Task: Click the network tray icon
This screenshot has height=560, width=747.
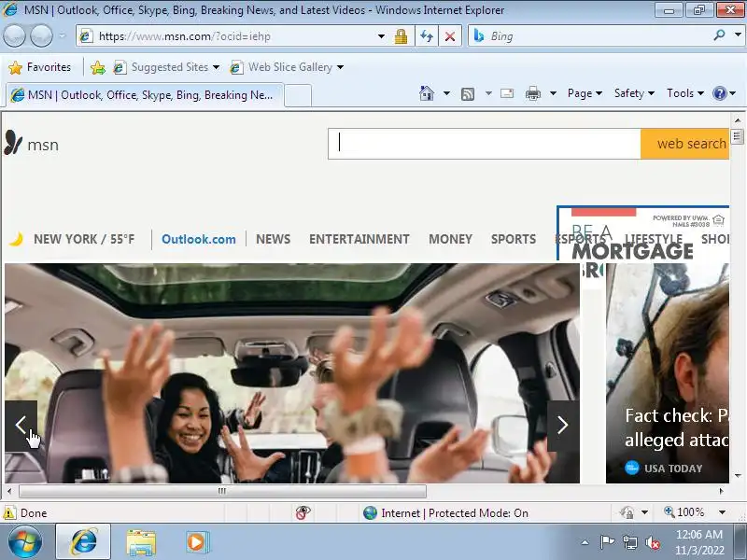Action: point(629,542)
